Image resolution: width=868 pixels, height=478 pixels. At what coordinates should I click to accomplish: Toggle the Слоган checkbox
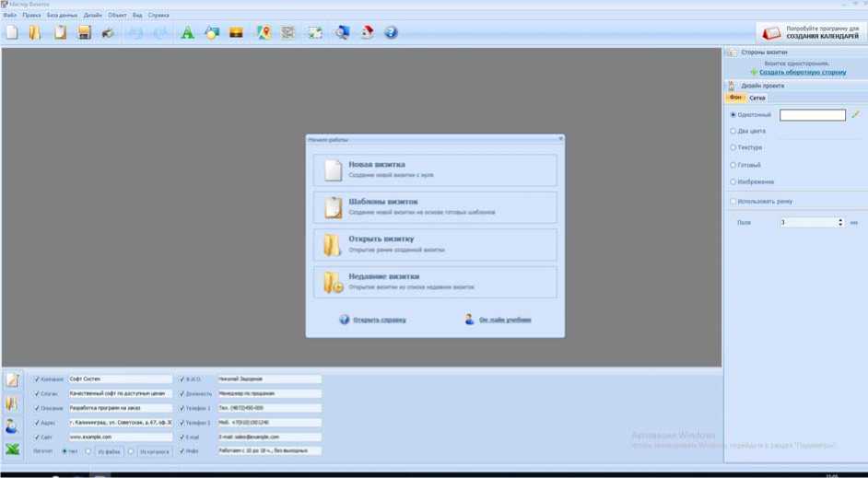37,394
